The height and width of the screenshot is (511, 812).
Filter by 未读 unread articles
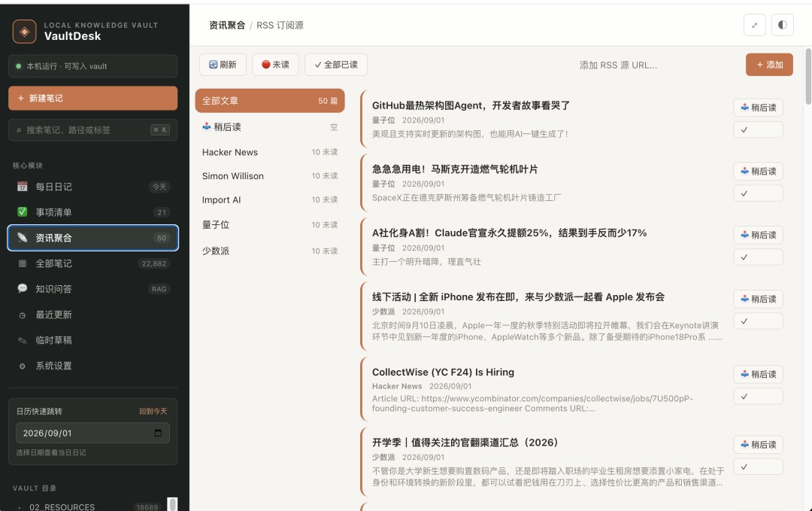coord(275,64)
